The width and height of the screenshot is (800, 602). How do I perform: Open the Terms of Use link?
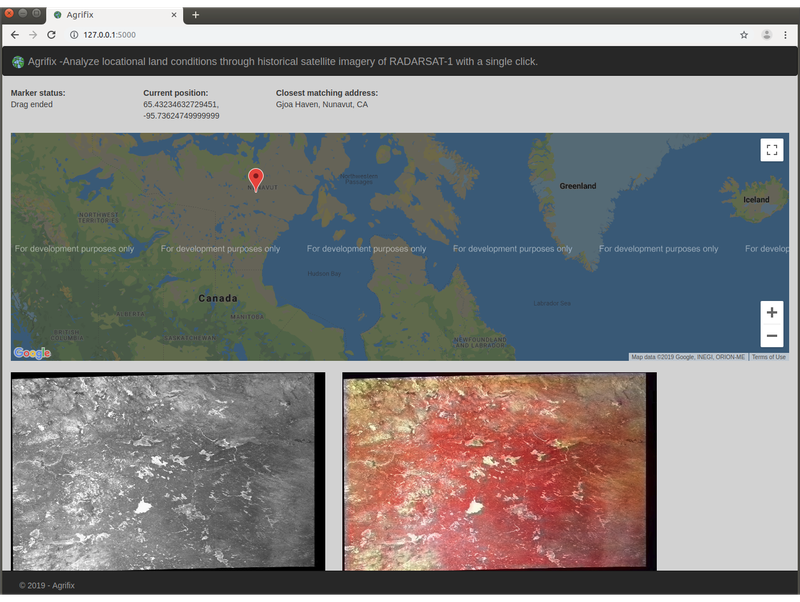(768, 357)
